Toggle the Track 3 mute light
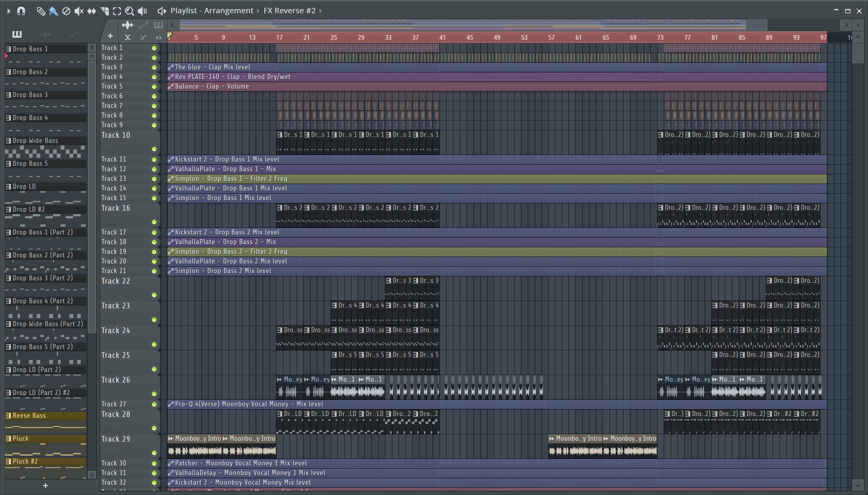This screenshot has width=868, height=495. click(154, 67)
